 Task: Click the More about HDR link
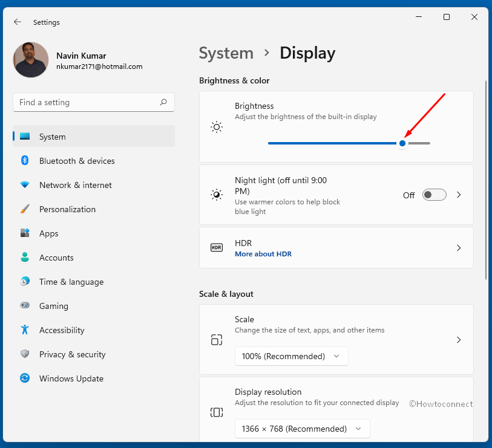pos(263,254)
